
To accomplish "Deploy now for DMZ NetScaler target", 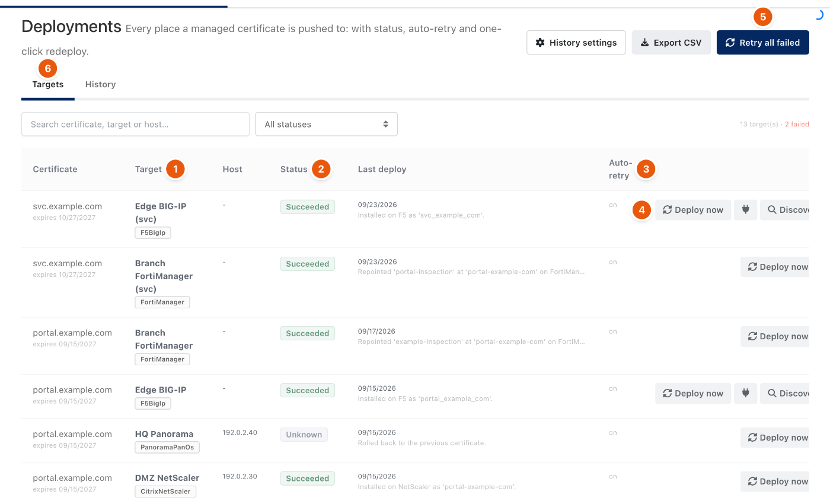I will (775, 481).
